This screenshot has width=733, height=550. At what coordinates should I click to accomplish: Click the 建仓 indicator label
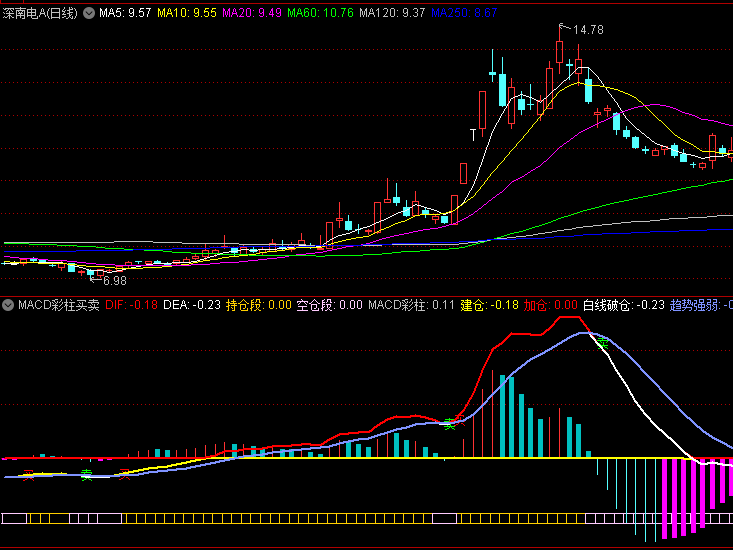pyautogui.click(x=489, y=305)
